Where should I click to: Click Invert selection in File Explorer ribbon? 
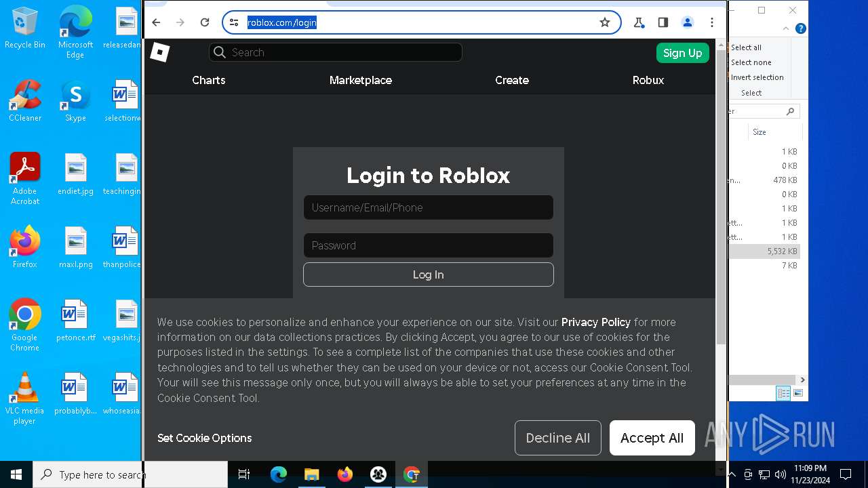757,77
